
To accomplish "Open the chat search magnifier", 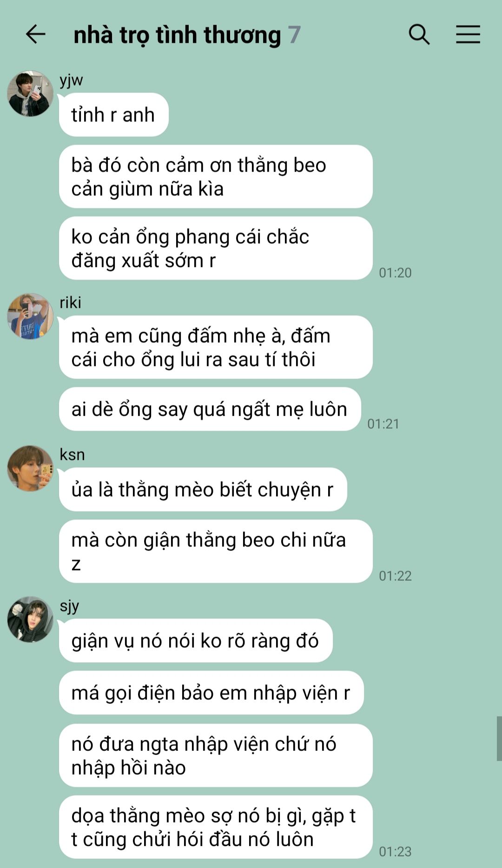I will point(419,34).
